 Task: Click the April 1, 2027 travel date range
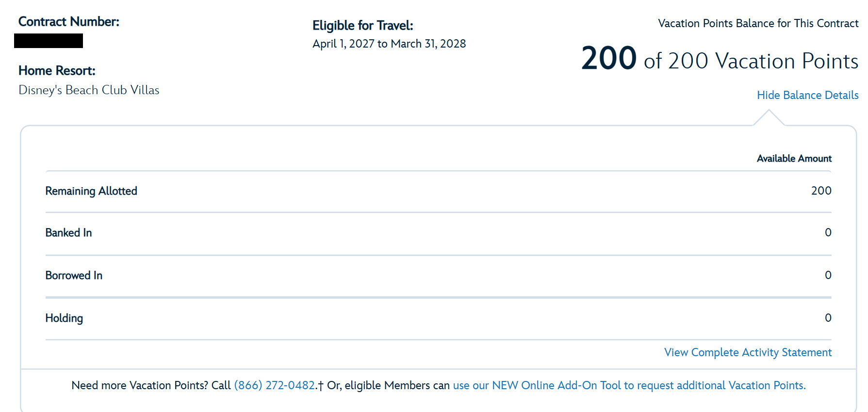(389, 44)
